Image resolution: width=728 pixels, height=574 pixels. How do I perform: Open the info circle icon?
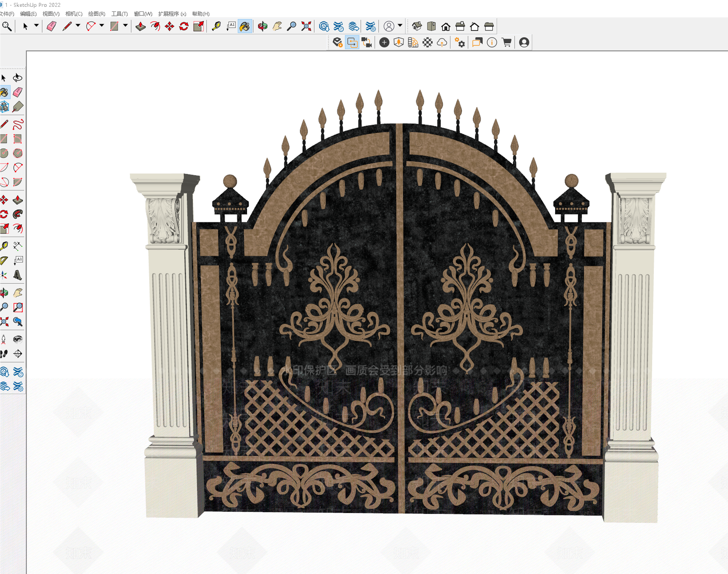click(492, 42)
